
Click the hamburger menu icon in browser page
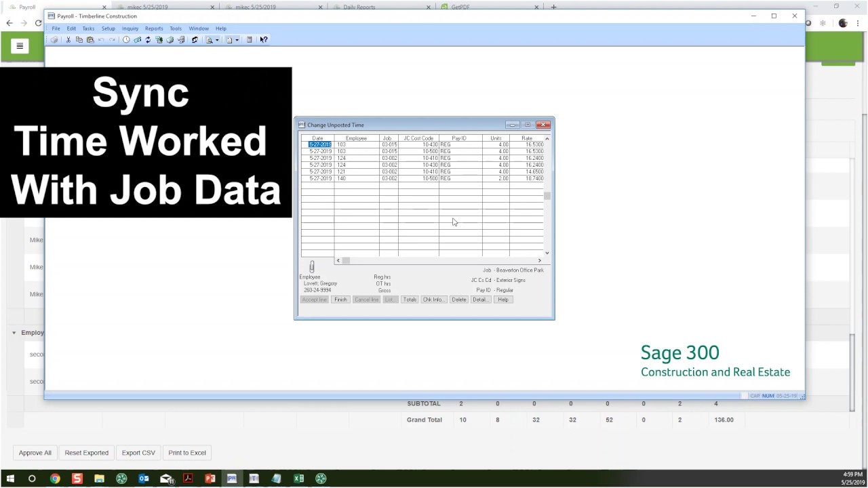[x=20, y=46]
